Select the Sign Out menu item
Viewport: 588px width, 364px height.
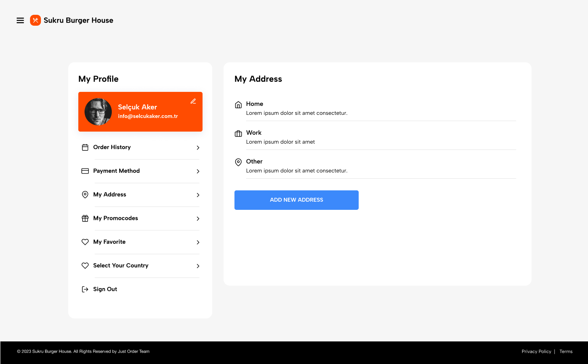click(105, 289)
